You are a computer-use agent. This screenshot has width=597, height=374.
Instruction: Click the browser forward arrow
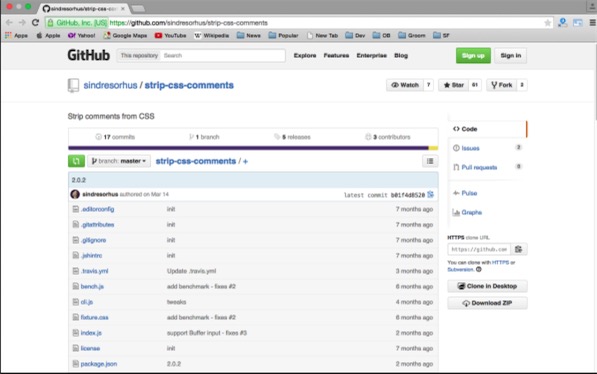coord(22,23)
